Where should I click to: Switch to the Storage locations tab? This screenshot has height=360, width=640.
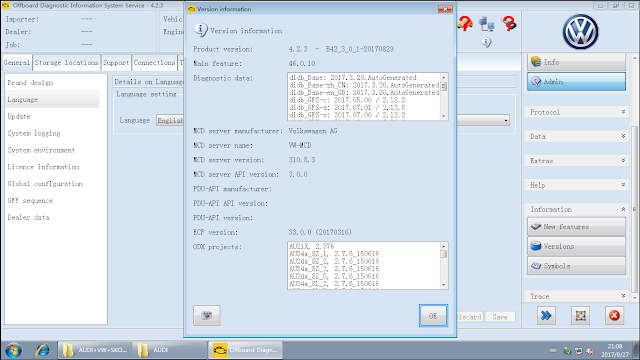pos(67,62)
